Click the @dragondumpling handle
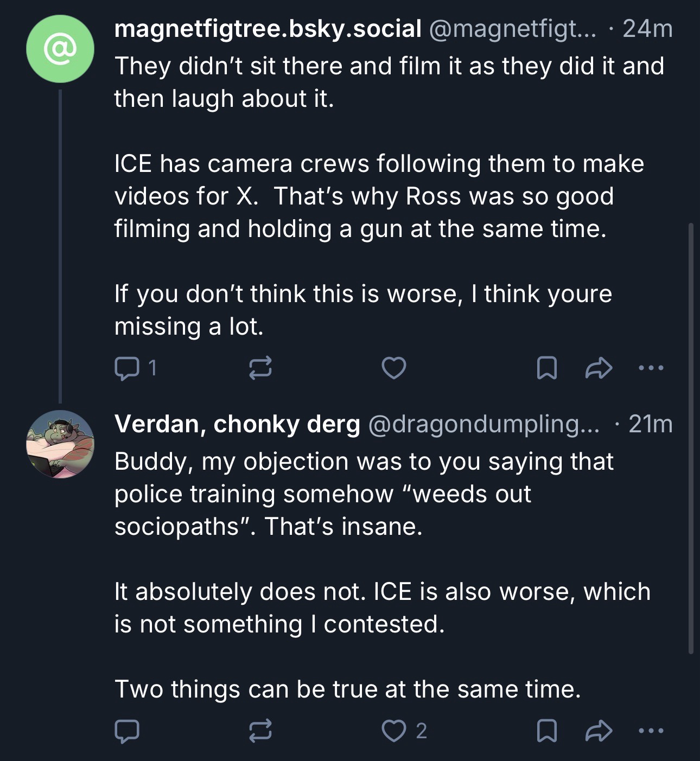Viewport: 700px width, 761px height. (485, 424)
